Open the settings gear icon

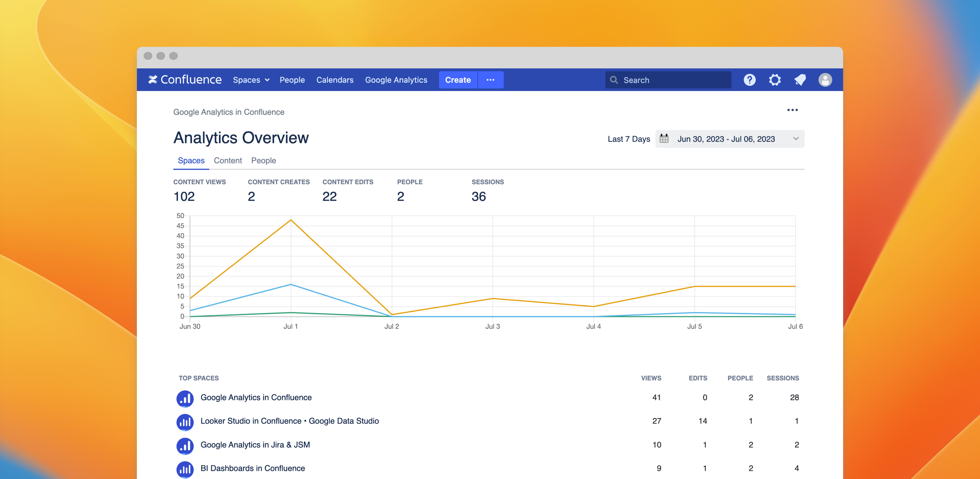click(775, 80)
